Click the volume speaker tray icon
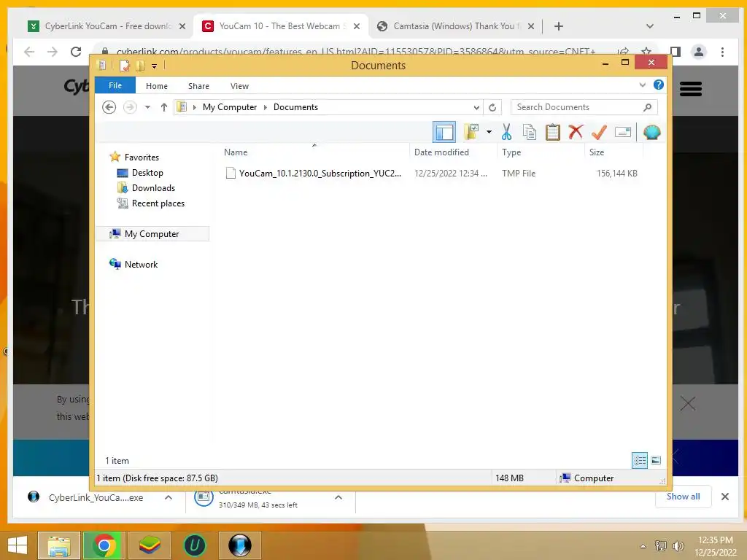Screen dimensions: 747x560 [678, 545]
